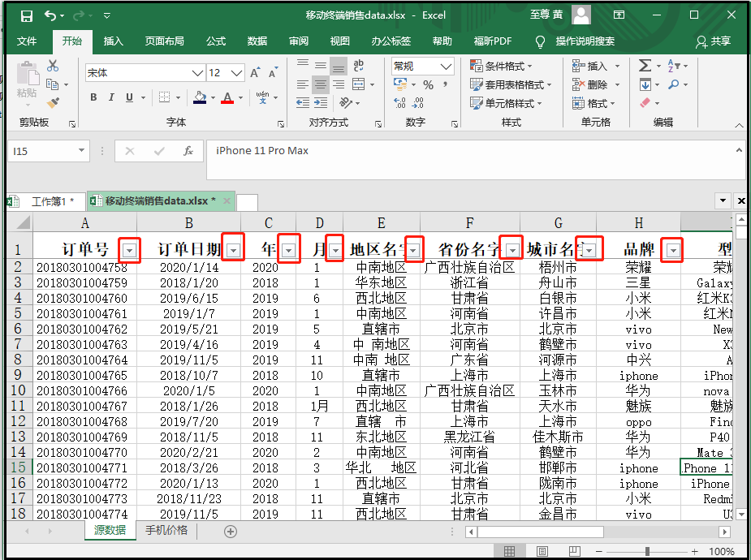The width and height of the screenshot is (751, 560).
Task: Click the Comma Style icon
Action: (446, 84)
